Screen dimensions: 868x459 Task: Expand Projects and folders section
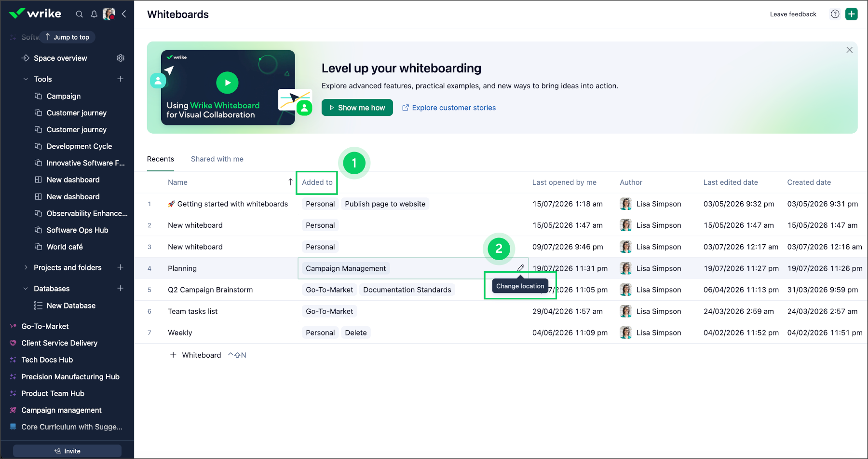pyautogui.click(x=26, y=267)
